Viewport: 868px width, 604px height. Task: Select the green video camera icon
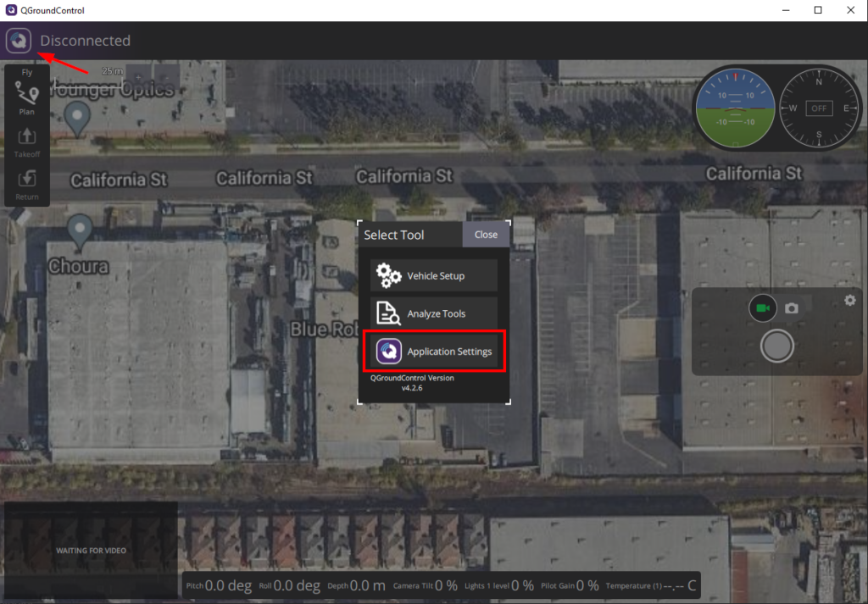[x=762, y=308]
